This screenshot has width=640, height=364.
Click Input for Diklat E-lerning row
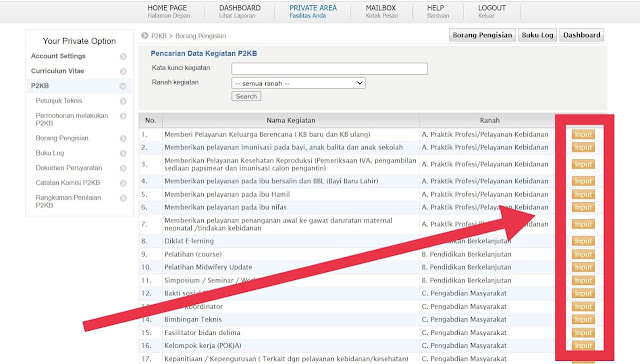point(583,241)
